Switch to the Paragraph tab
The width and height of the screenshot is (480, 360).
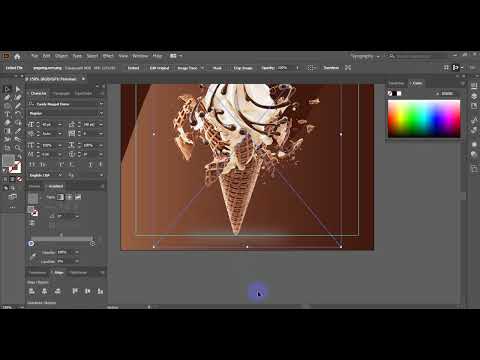(61, 94)
